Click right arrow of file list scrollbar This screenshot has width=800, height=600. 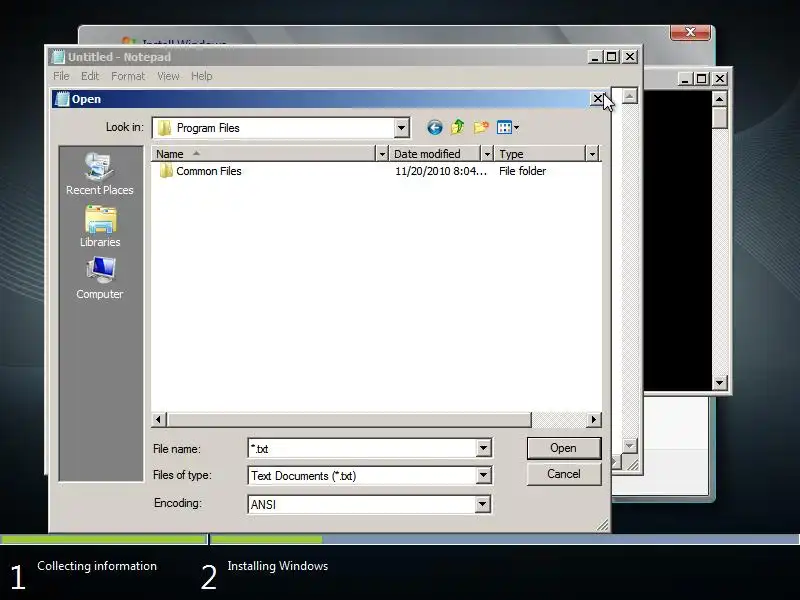click(593, 419)
